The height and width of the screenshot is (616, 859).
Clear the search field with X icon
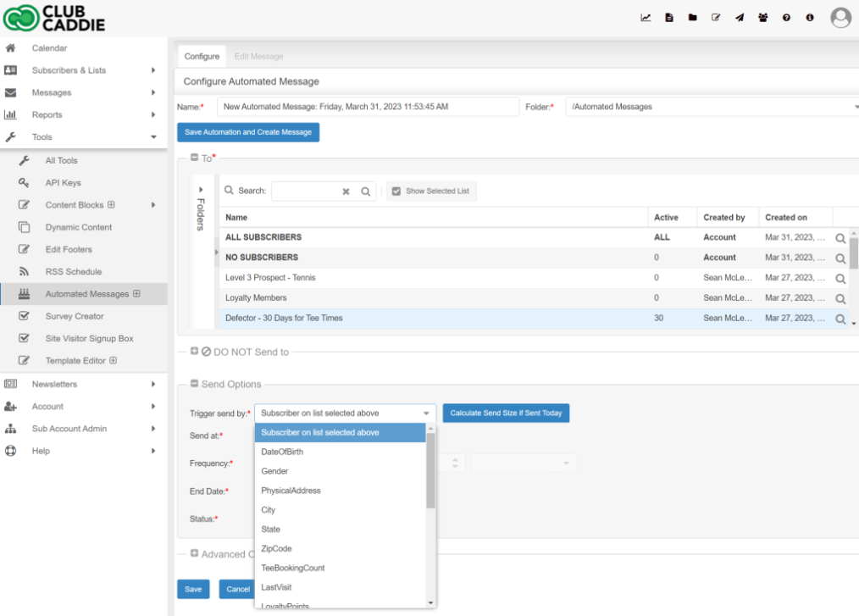(346, 191)
